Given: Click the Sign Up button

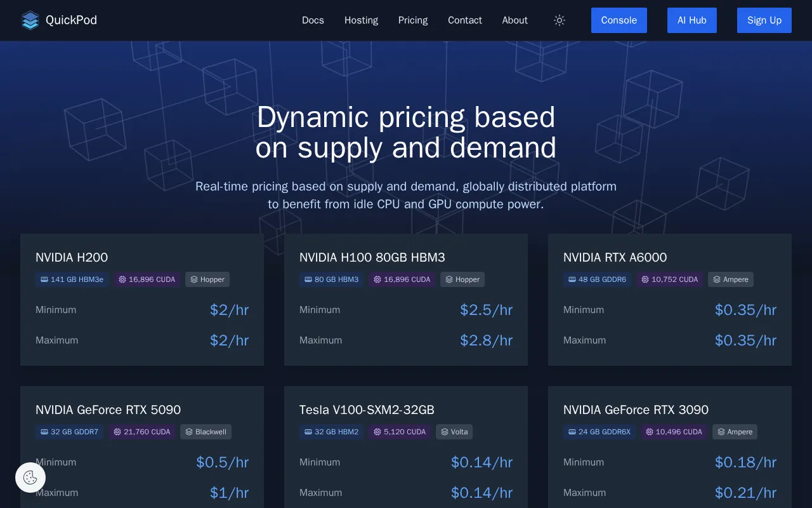Looking at the screenshot, I should coord(764,20).
